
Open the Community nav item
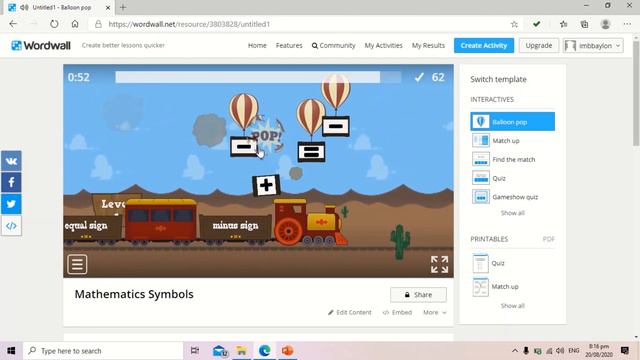(x=333, y=45)
